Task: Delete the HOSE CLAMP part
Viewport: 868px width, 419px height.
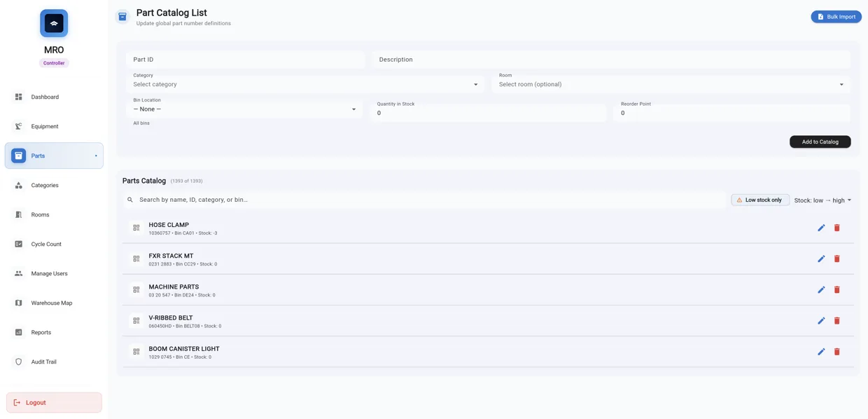Action: (x=836, y=228)
